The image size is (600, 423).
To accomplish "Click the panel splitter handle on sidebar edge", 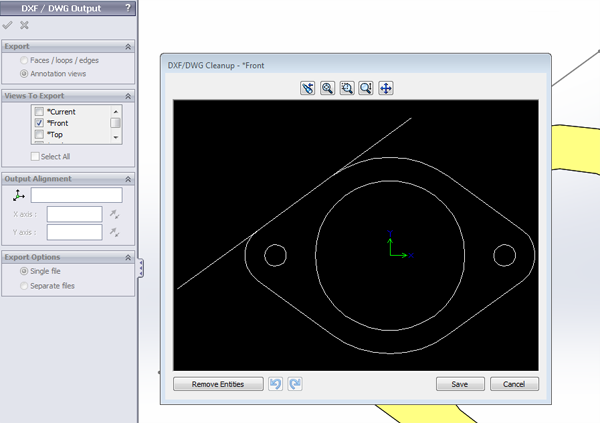I will click(141, 268).
